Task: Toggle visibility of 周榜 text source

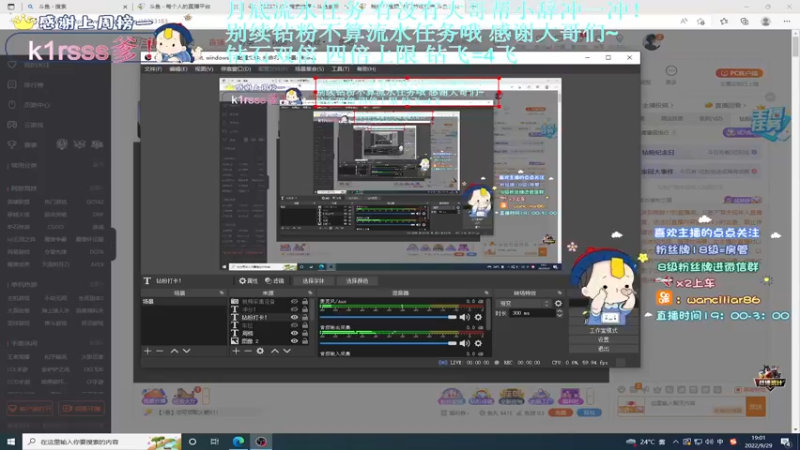Action: [294, 333]
